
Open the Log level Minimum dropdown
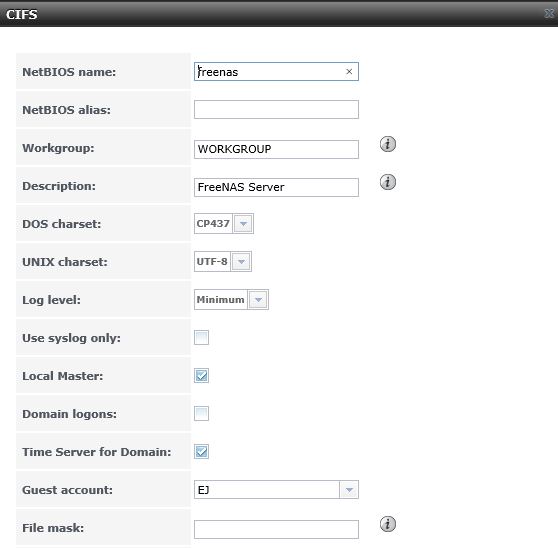[x=258, y=300]
